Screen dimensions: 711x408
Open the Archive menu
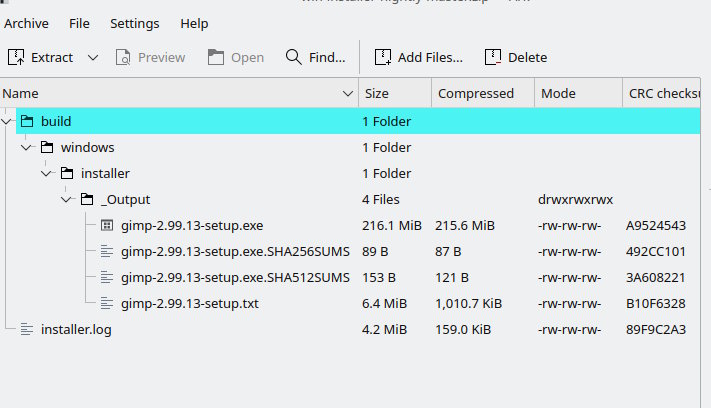click(26, 24)
